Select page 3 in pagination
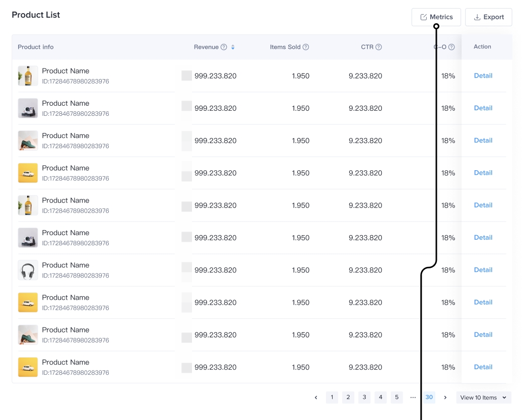Screen dimensions: 522x420 pyautogui.click(x=364, y=397)
